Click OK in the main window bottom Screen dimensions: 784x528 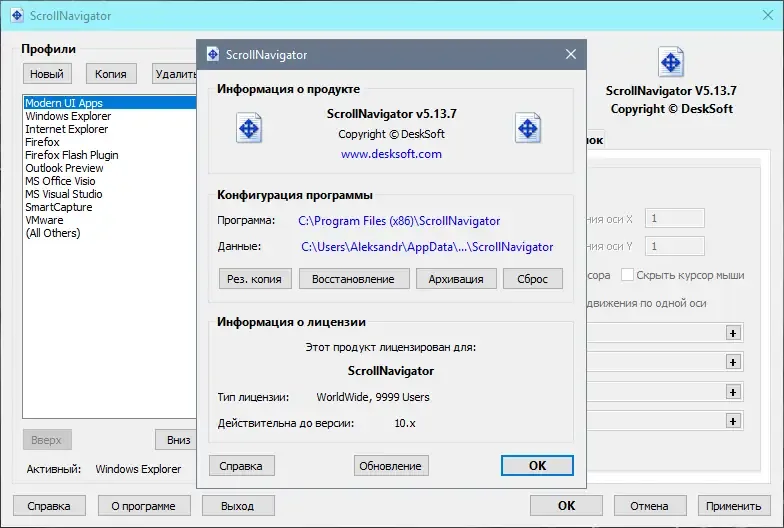566,506
